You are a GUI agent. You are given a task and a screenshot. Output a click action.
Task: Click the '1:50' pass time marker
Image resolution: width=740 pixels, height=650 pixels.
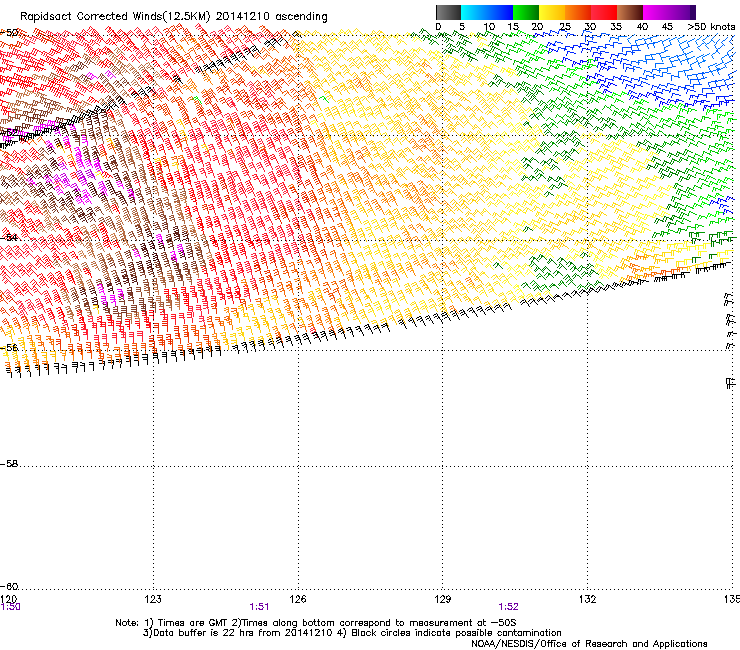(10, 607)
